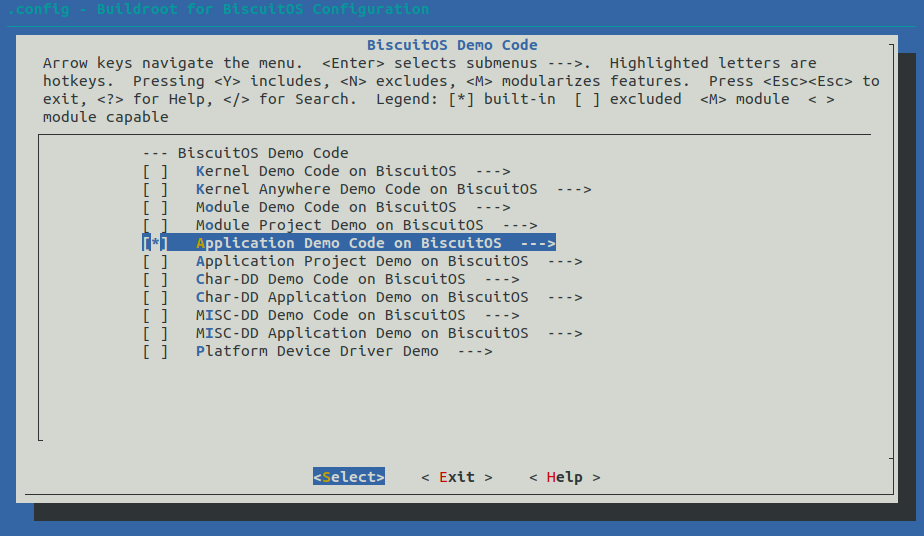
Task: Select Kernel Demo Code on BiscuitOS entry
Action: pos(326,171)
